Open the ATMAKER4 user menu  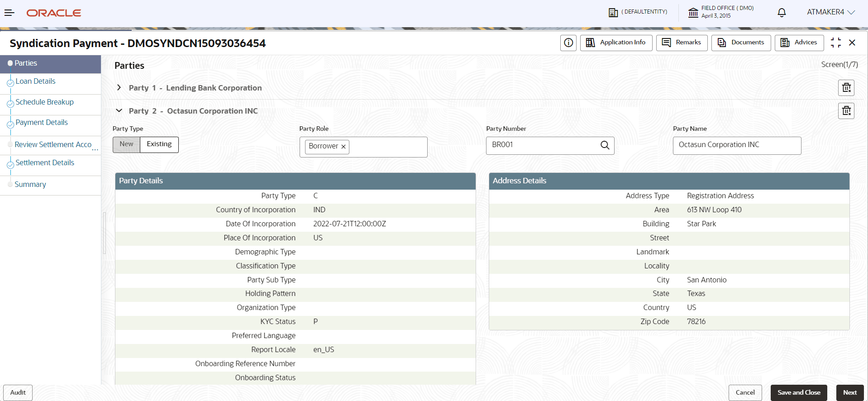(x=831, y=12)
